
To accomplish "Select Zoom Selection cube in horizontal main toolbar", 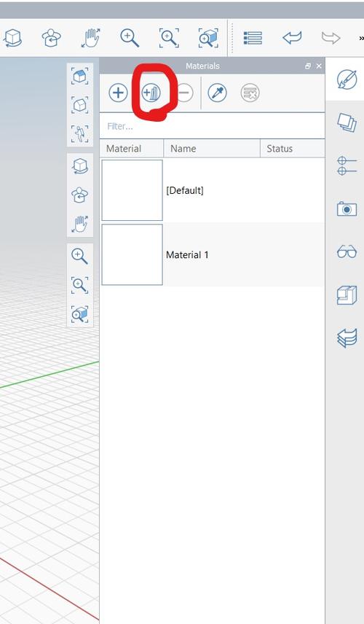I will point(209,38).
